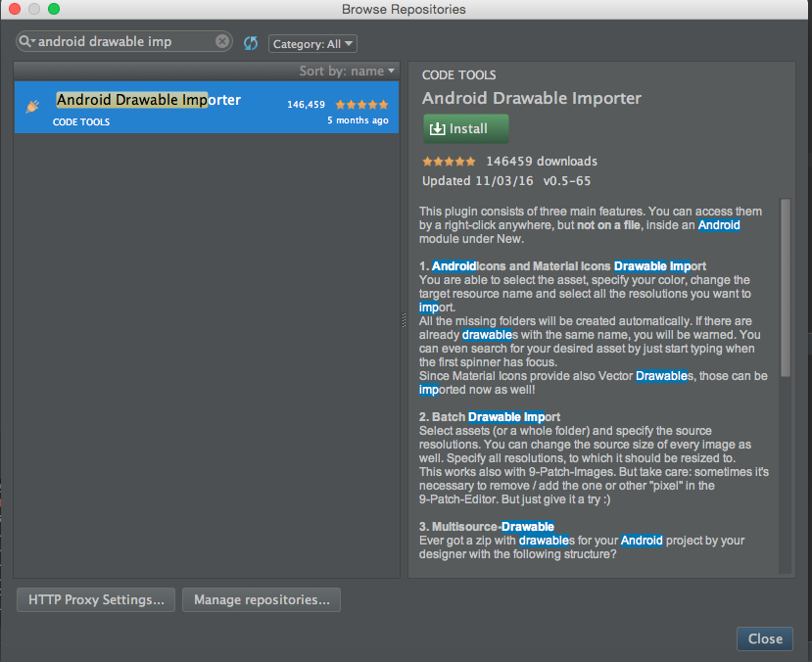Clear the search text with the X icon

222,42
